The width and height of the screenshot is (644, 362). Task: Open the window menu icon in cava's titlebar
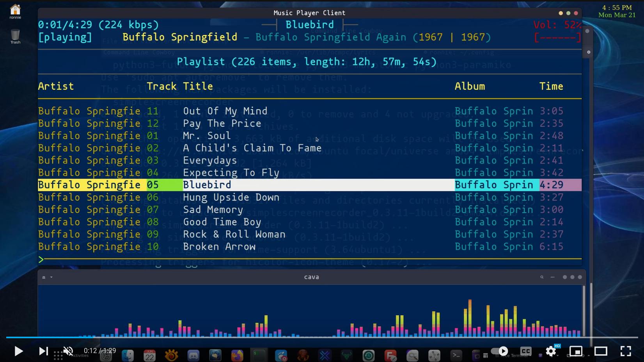point(44,277)
